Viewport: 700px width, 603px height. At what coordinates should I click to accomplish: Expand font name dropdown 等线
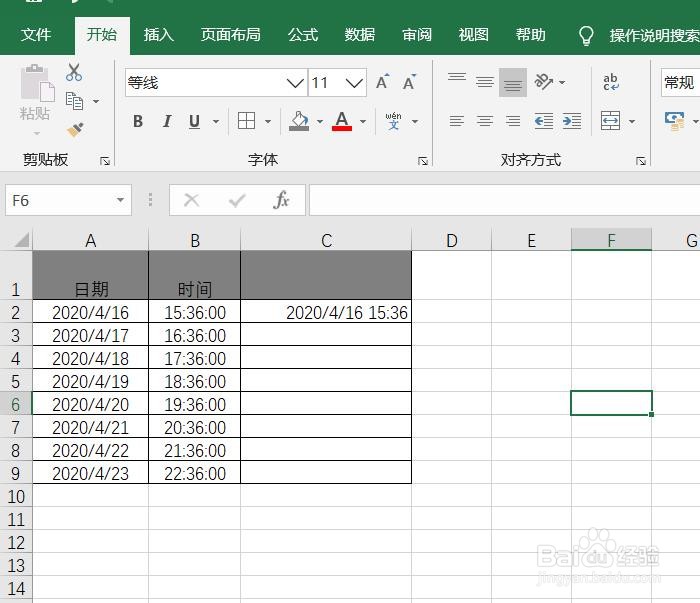pyautogui.click(x=295, y=83)
